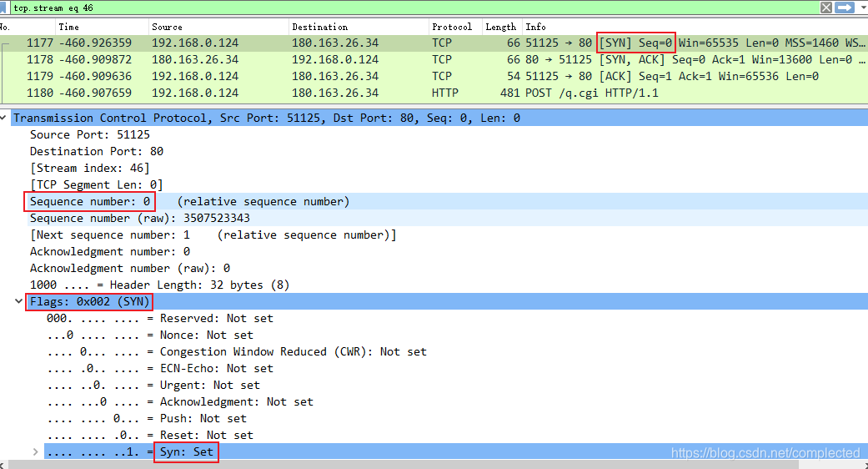Select Header Length: 32 bytes line
This screenshot has height=469, width=868.
click(x=159, y=285)
